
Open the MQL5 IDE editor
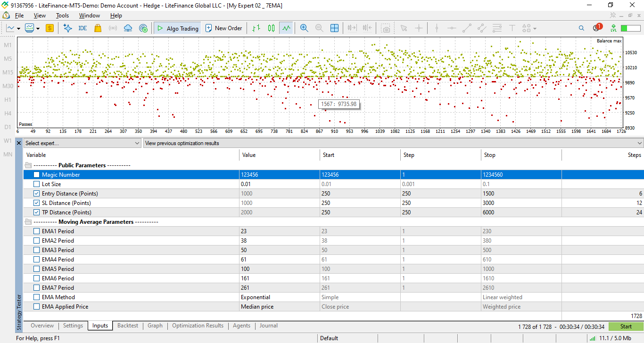point(83,28)
